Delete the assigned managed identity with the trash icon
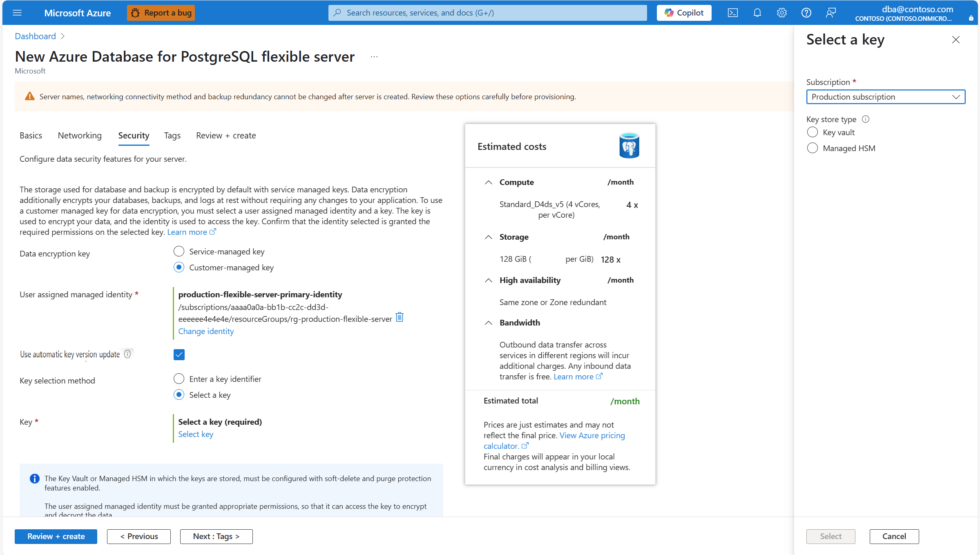Image resolution: width=980 pixels, height=555 pixels. point(399,317)
